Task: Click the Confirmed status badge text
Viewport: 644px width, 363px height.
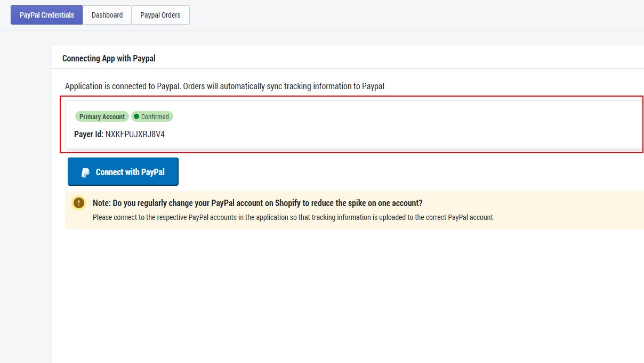Action: tap(155, 116)
